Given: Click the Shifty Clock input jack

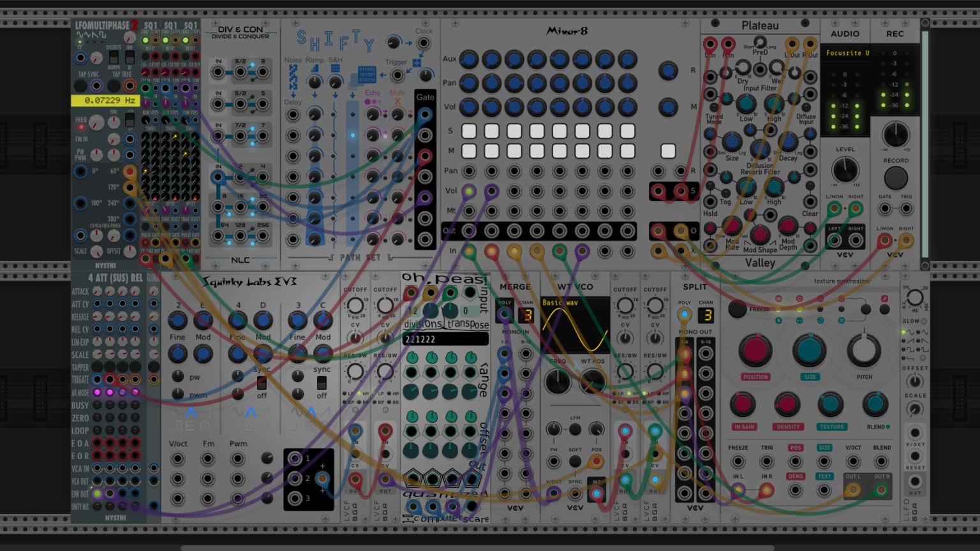Looking at the screenshot, I should coord(424,43).
